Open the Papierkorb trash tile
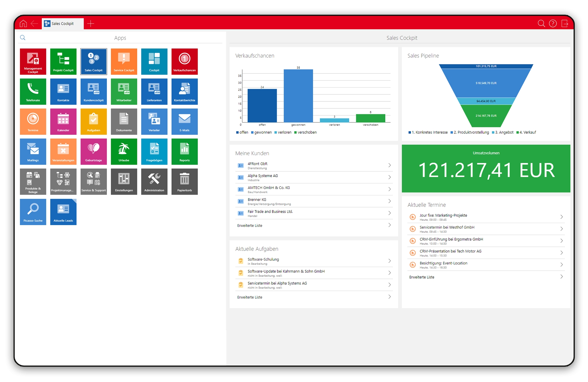Image resolution: width=588 pixels, height=382 pixels. point(184,181)
